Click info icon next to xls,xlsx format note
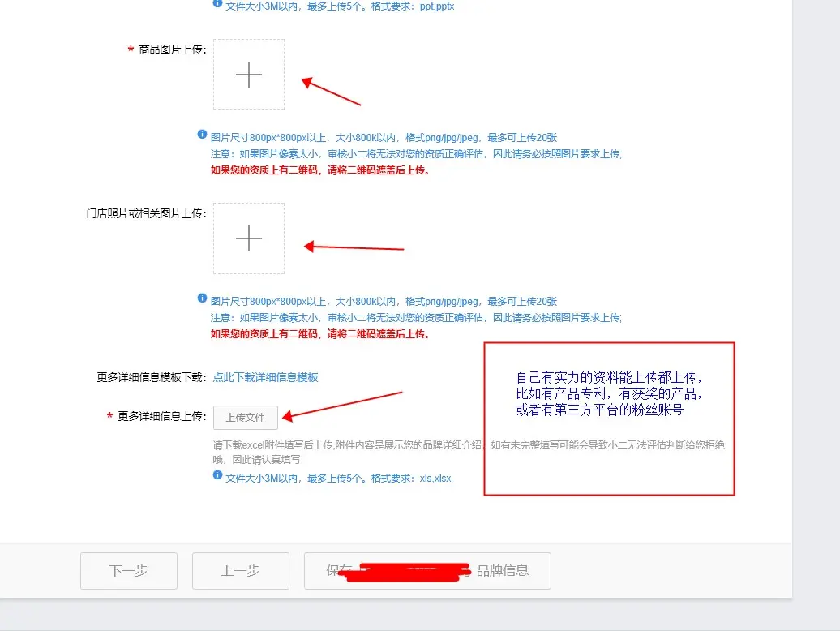840x631 pixels. coord(217,475)
